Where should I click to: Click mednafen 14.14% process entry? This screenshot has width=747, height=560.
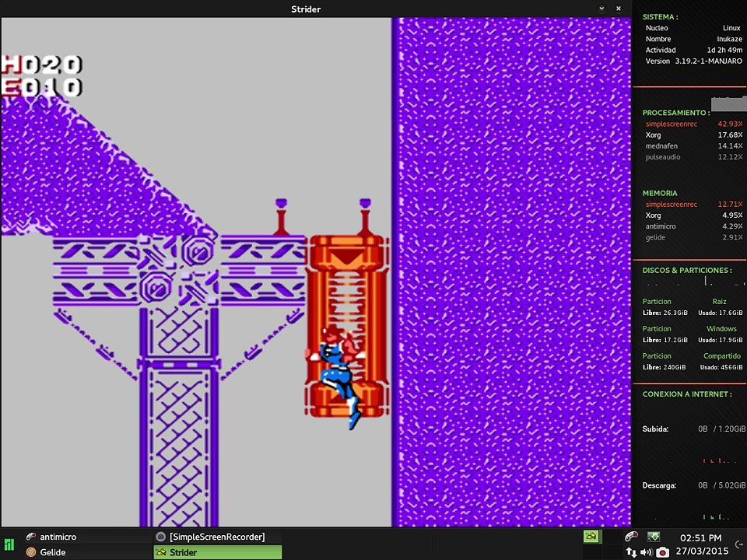[x=693, y=145]
